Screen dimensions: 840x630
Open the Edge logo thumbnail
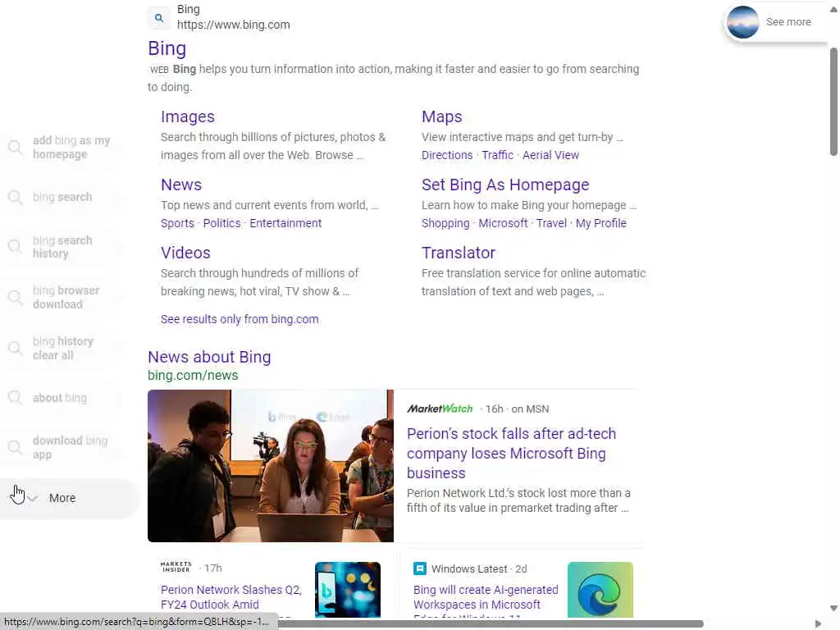(x=600, y=589)
